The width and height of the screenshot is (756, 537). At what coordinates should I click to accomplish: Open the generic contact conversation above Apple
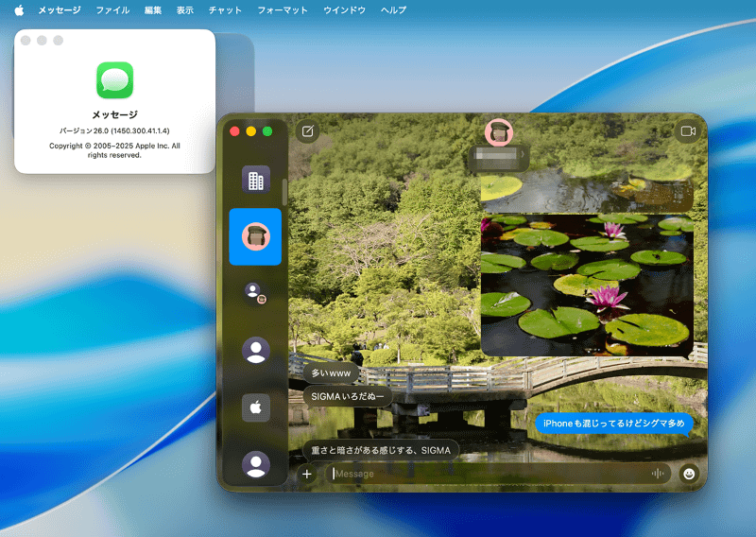click(255, 350)
